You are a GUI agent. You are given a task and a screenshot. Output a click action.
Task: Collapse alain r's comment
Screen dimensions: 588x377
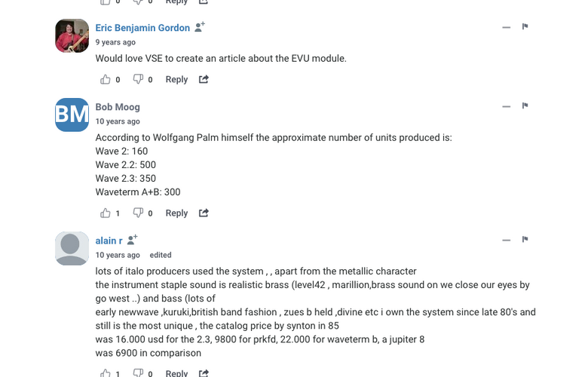507,240
